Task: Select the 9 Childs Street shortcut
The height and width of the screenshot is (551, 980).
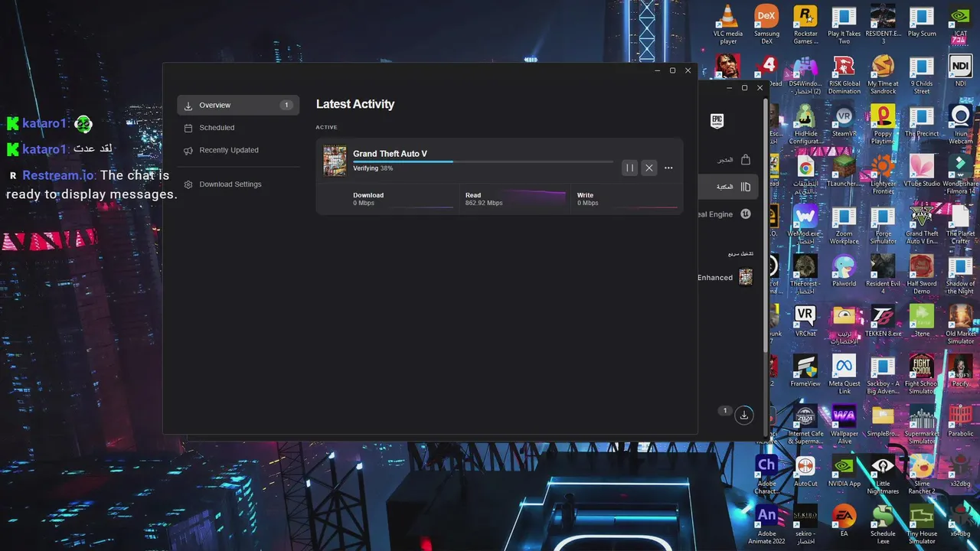Action: click(922, 75)
